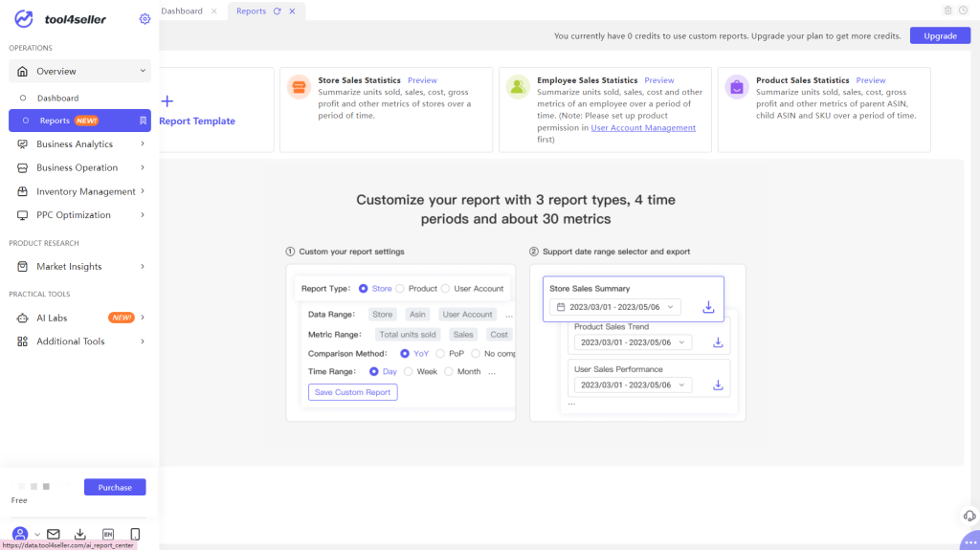Image resolution: width=980 pixels, height=550 pixels.
Task: Select the Store report type radio
Action: click(363, 289)
